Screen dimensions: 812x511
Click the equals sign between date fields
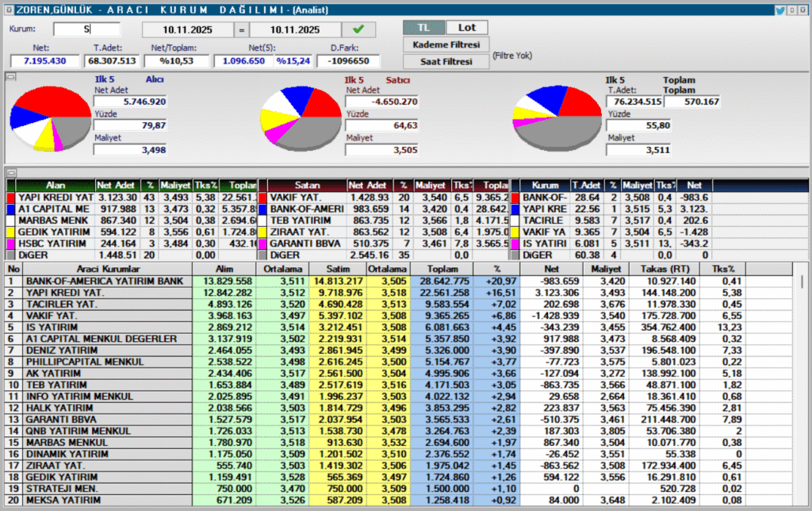(x=241, y=30)
